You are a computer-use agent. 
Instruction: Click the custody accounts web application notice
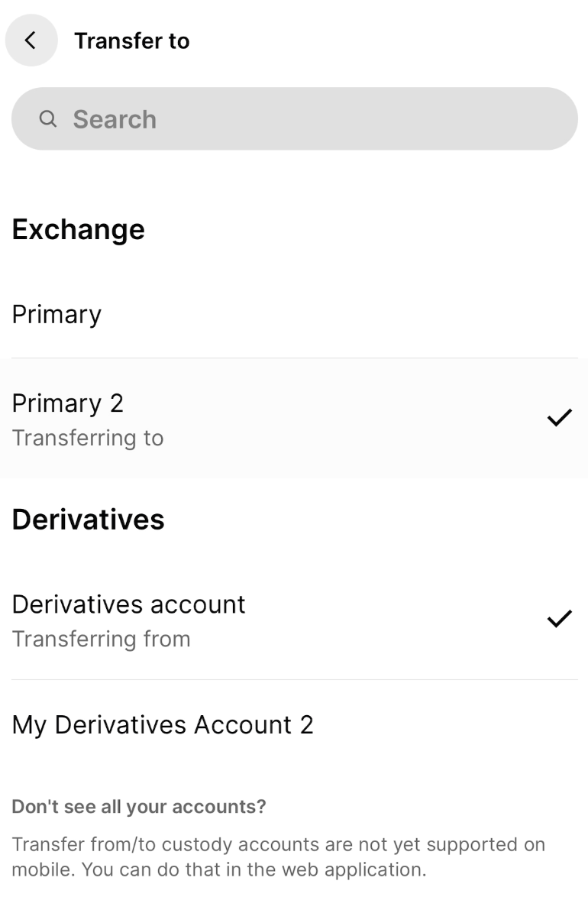pos(279,857)
